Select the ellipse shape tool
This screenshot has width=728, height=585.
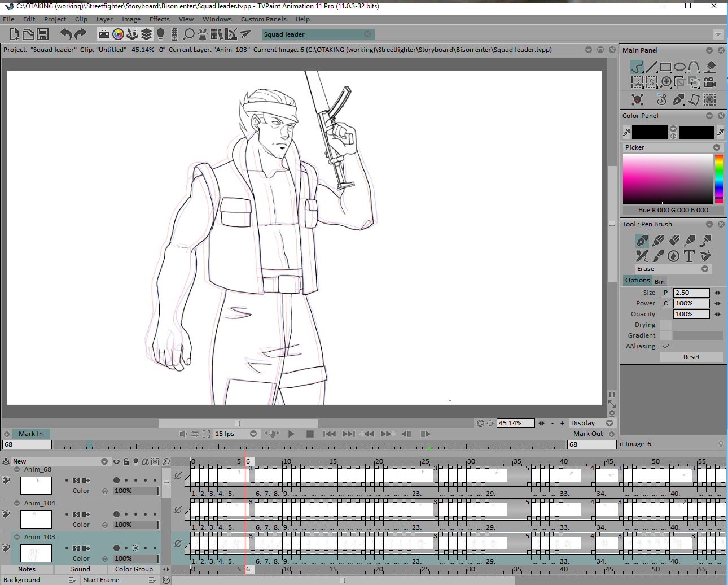(680, 67)
